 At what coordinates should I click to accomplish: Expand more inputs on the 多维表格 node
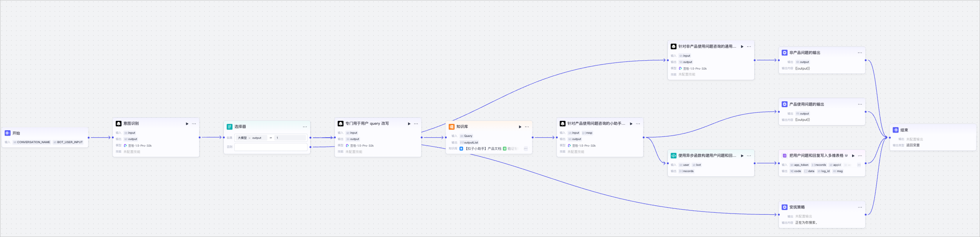coord(859,165)
